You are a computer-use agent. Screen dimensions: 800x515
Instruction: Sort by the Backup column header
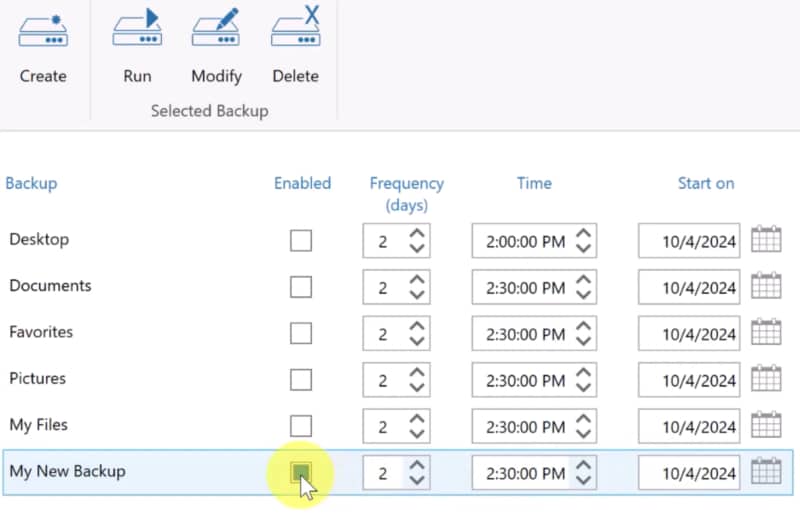click(x=31, y=183)
